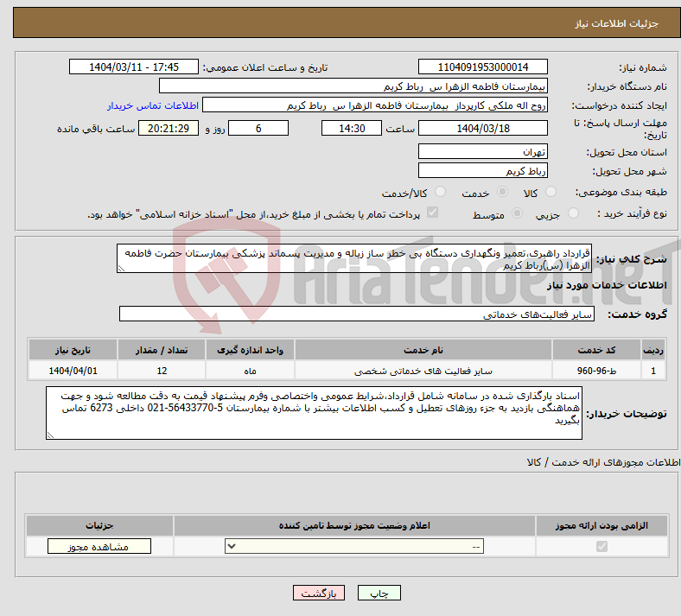The width and height of the screenshot is (681, 616).
Task: Select the کالا/خدمت radio button
Action: click(x=441, y=192)
